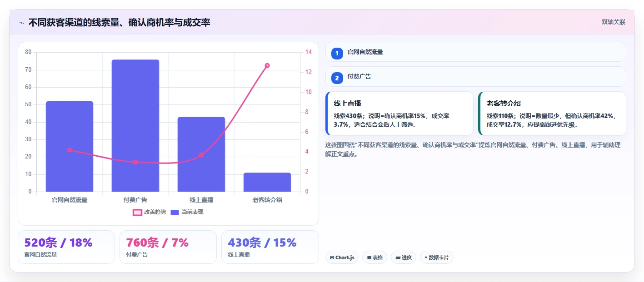Image resolution: width=644 pixels, height=282 pixels.
Task: Click the Chart.js tag icon
Action: pos(332,257)
